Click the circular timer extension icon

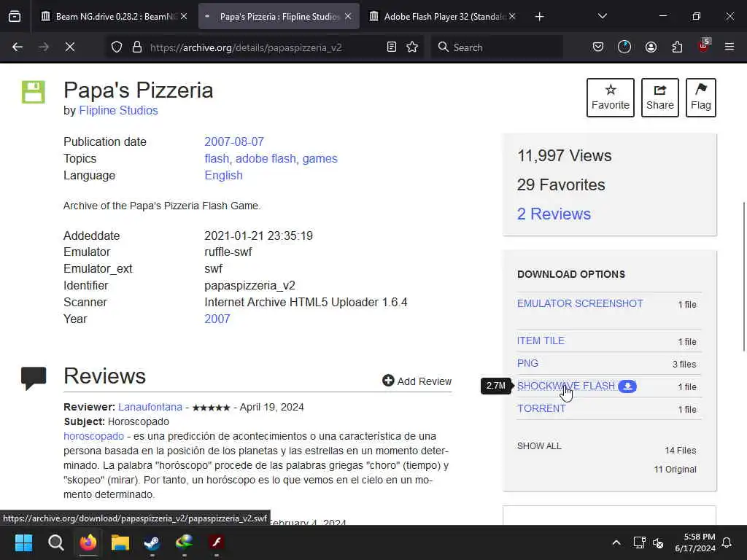click(624, 47)
